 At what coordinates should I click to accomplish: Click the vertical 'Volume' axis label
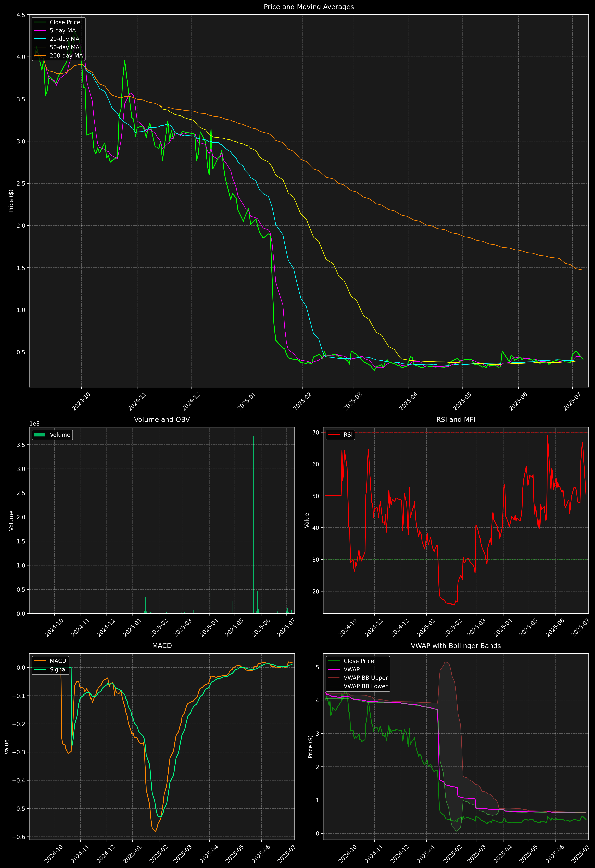click(x=11, y=520)
